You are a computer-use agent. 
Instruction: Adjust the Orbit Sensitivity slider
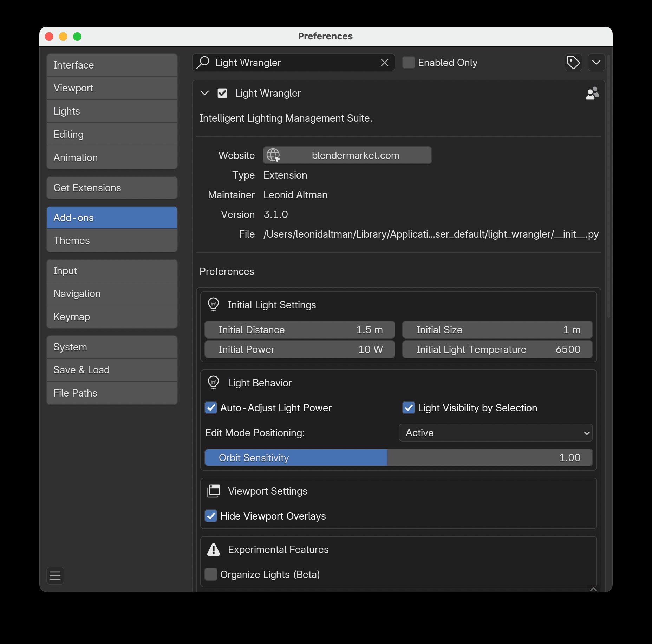399,457
